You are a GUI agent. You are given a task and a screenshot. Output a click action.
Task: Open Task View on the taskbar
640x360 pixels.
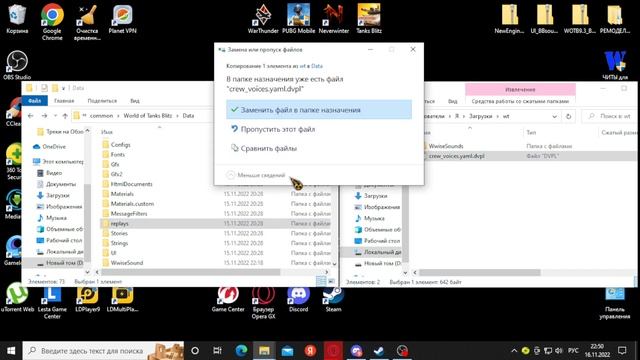218,351
